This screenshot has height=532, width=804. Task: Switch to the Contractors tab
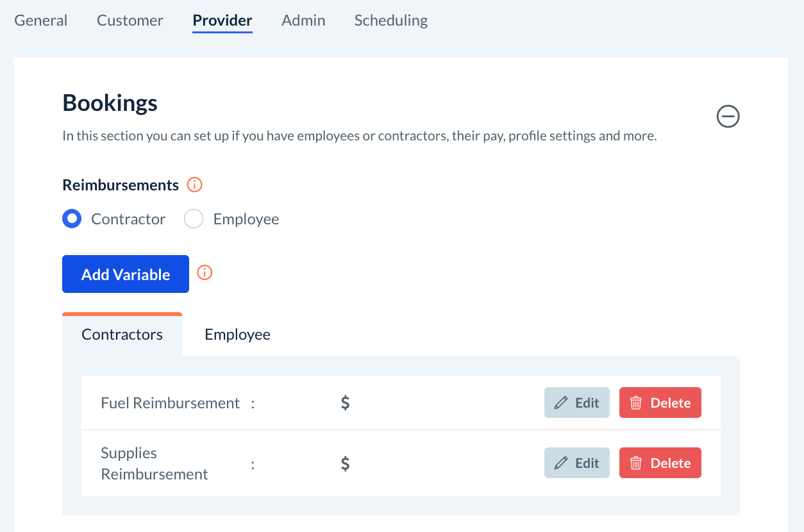pos(122,335)
